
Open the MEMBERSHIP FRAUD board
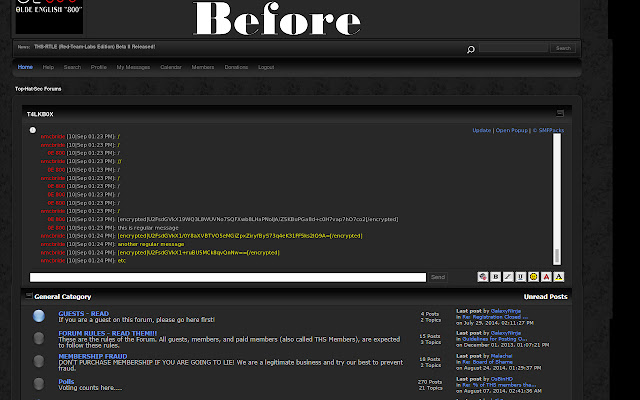93,356
